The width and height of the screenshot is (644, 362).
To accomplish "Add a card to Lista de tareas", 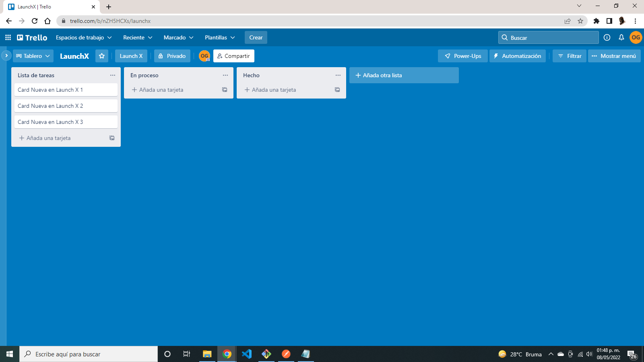I will coord(60,138).
